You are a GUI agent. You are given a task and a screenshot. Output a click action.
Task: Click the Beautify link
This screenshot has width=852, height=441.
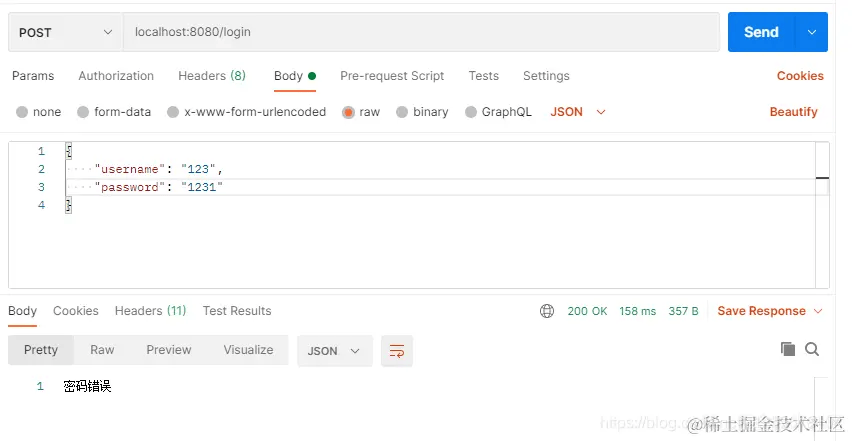click(793, 112)
